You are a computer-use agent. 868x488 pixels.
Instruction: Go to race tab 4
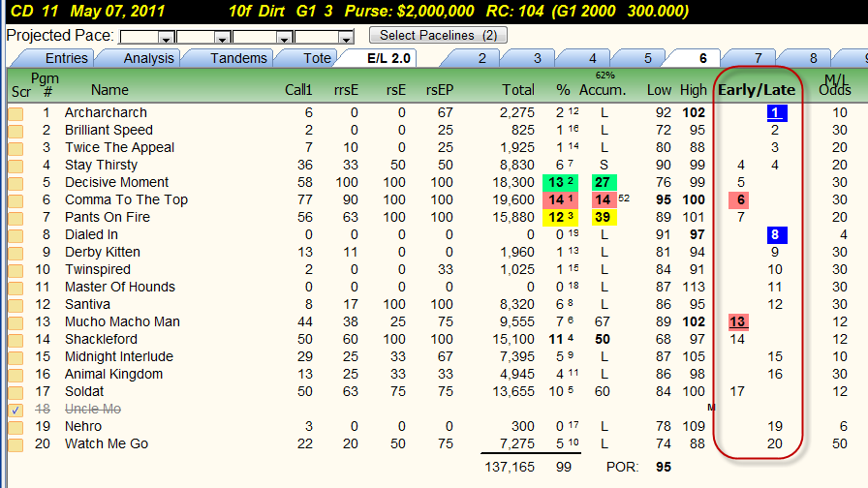click(x=592, y=58)
